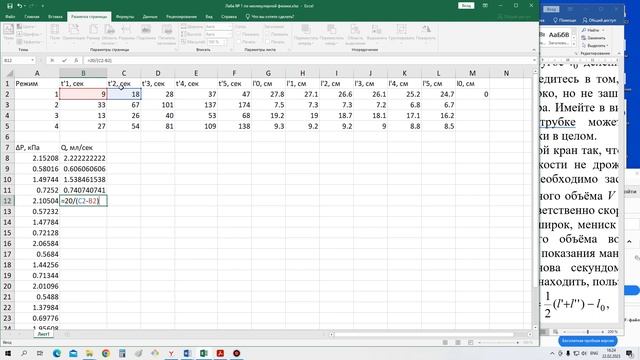Viewport: 640px width, 360px height.
Task: Choose a sheet Background (Подложка)
Action: tap(146, 32)
